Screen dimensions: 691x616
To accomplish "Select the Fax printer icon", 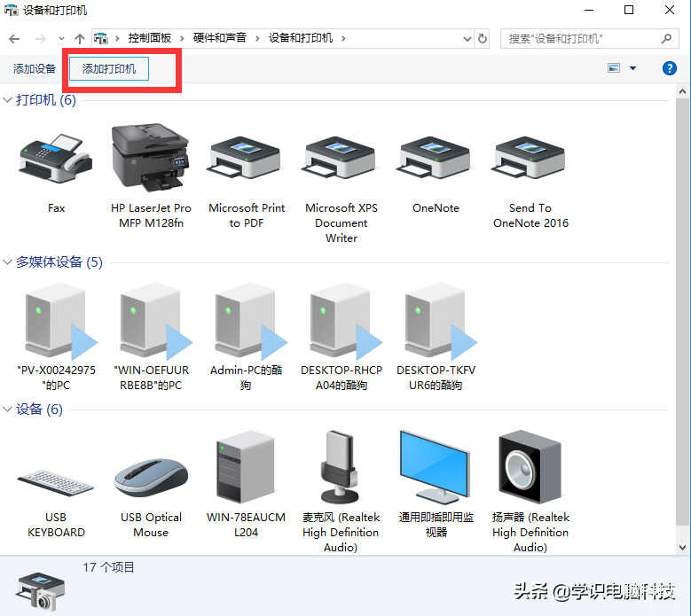I will 56,160.
